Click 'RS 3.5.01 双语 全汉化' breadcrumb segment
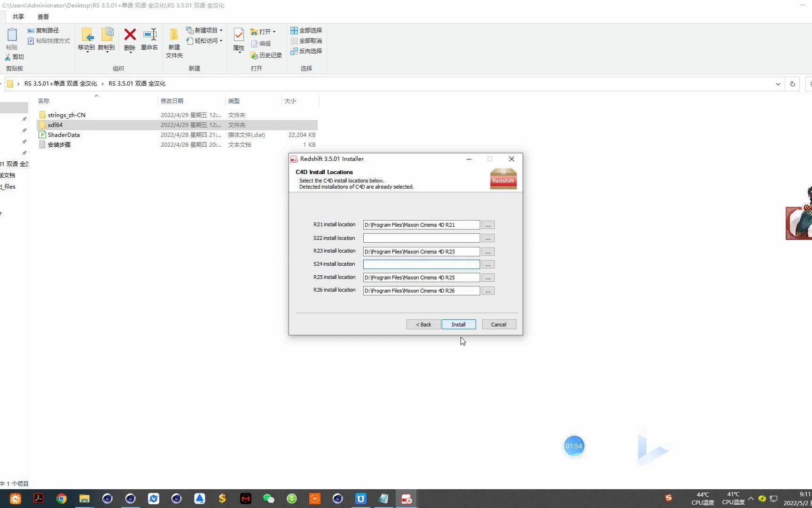The width and height of the screenshot is (812, 508). tap(137, 84)
